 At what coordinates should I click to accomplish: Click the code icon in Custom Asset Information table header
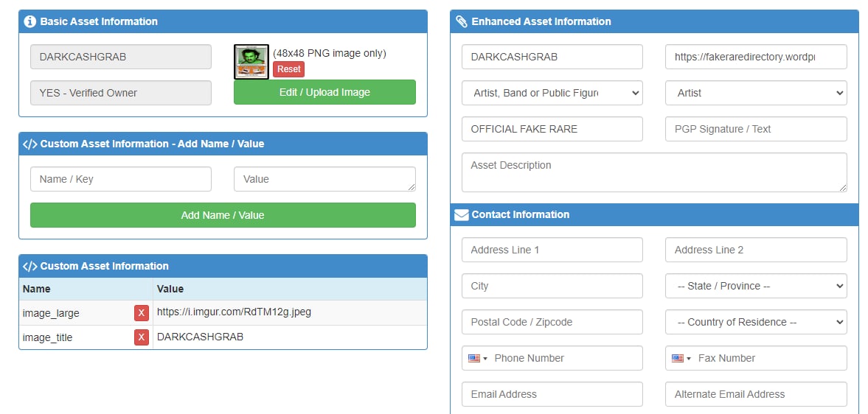[30, 267]
